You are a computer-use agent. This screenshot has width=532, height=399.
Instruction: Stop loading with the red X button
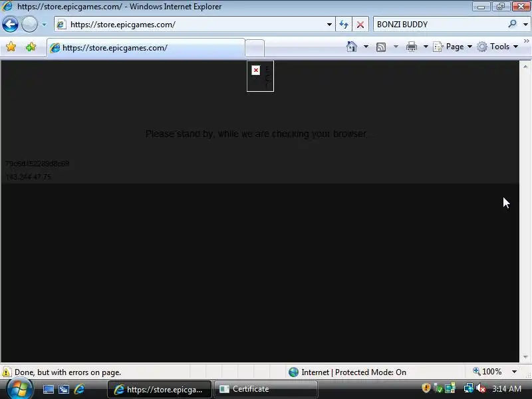point(360,25)
